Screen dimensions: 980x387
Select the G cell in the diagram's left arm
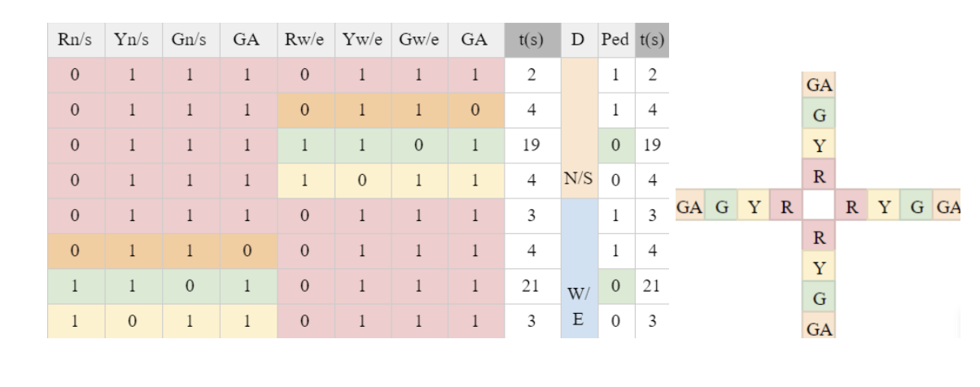(721, 206)
